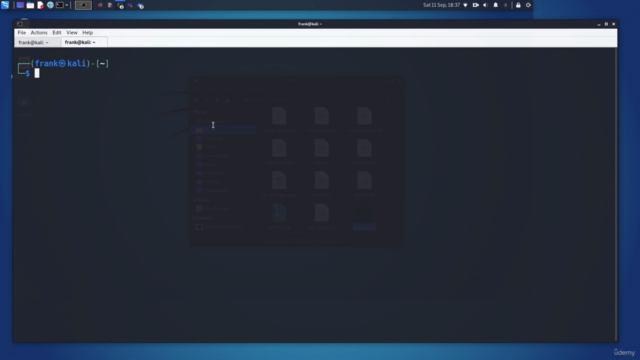Launch the file manager from the panel
Viewport: 640px width, 360px height.
[30, 5]
